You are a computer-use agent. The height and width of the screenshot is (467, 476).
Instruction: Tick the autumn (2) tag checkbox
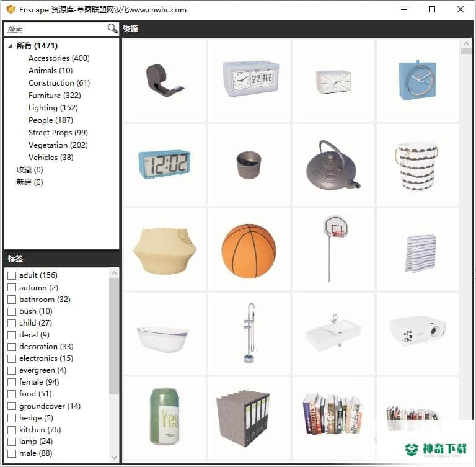[x=12, y=287]
